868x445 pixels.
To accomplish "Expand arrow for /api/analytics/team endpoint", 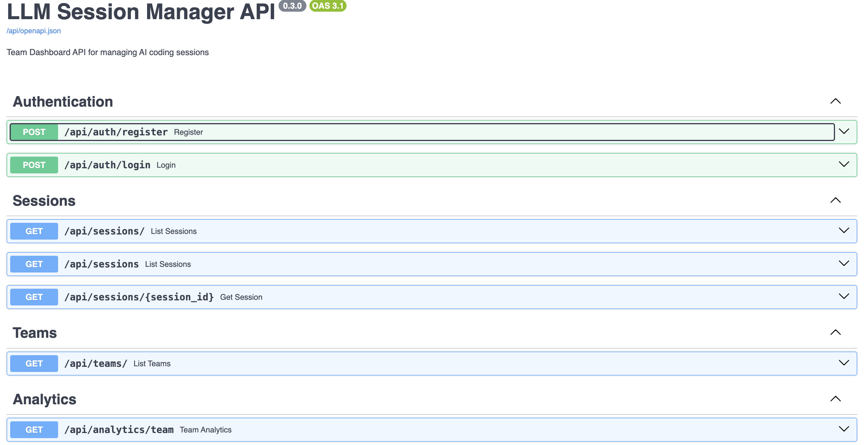I will (844, 429).
